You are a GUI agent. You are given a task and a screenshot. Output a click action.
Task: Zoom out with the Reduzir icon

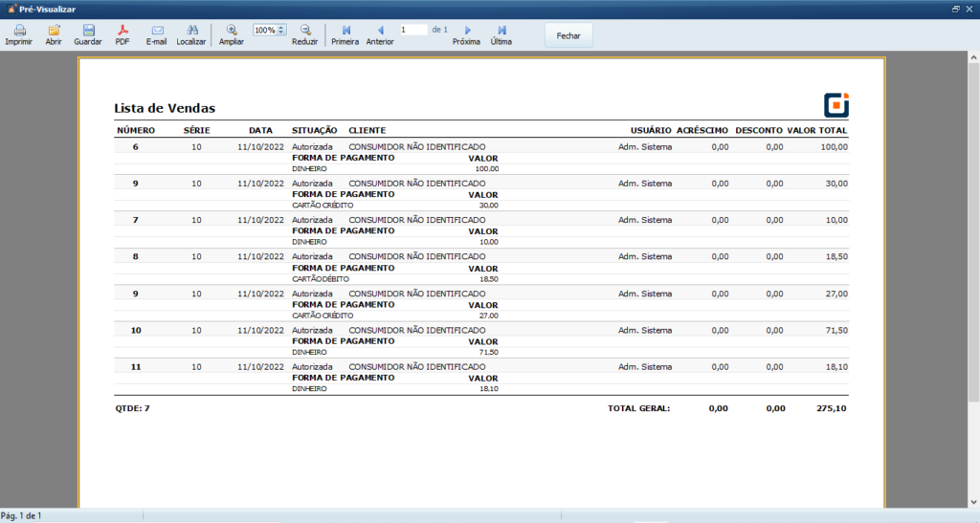(x=305, y=30)
